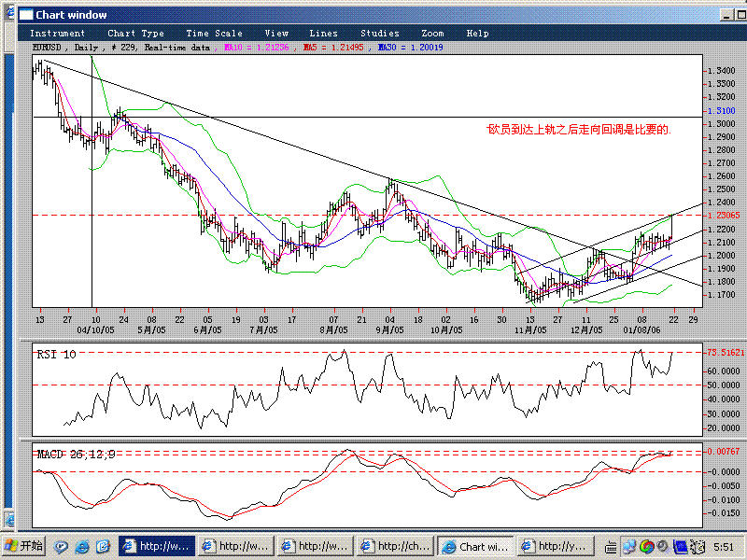Click the system tray clock
747x560 pixels.
(x=725, y=546)
